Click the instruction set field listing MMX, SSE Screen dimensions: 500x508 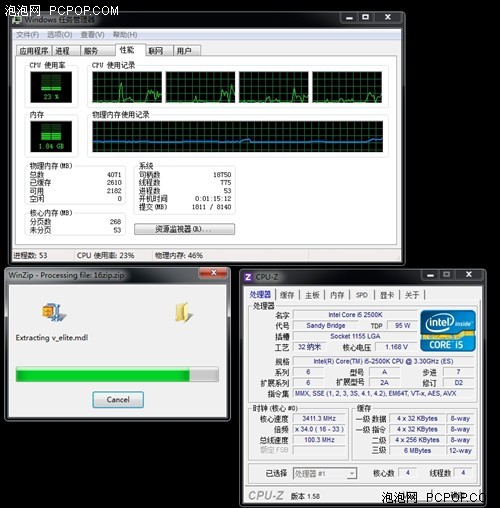coord(383,394)
